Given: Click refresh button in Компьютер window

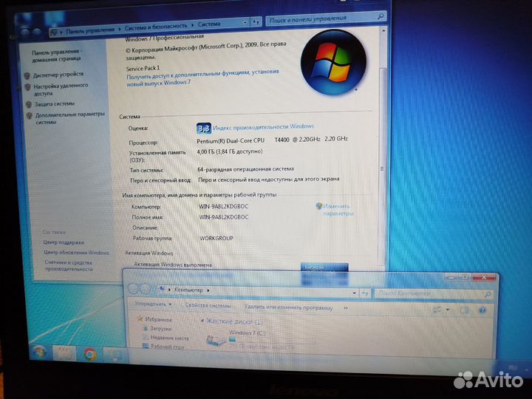Looking at the screenshot, I should coord(365,293).
